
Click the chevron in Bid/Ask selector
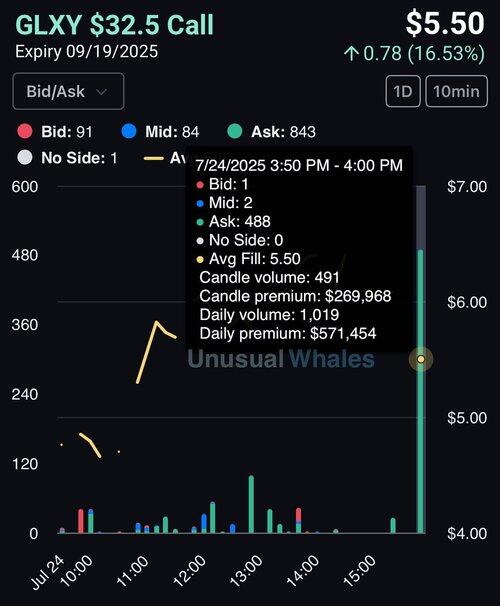[101, 92]
